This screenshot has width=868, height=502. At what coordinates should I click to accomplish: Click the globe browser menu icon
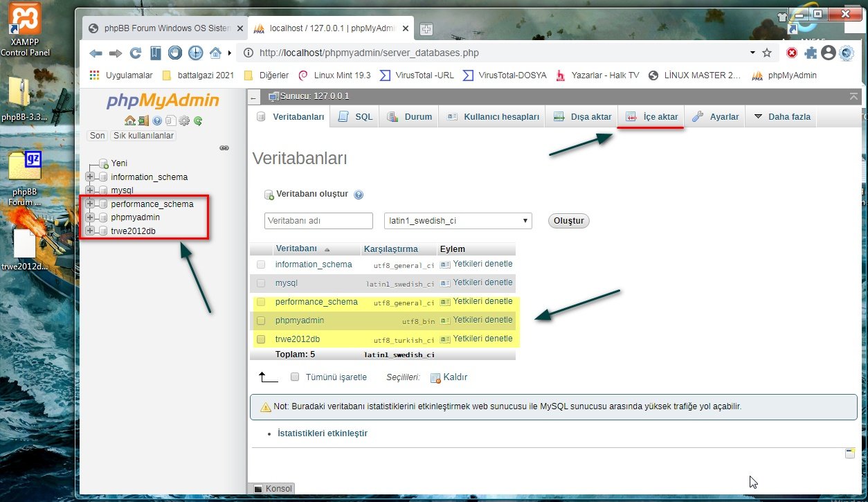click(847, 53)
